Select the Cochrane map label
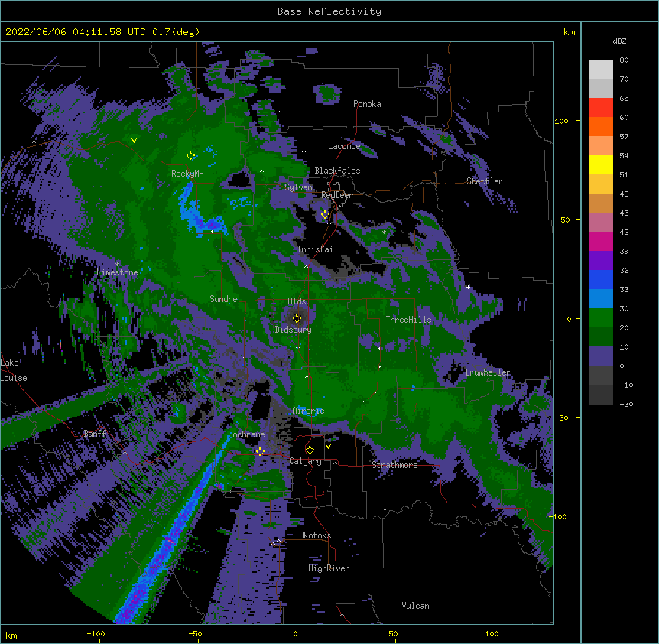The height and width of the screenshot is (644, 659). 246,434
